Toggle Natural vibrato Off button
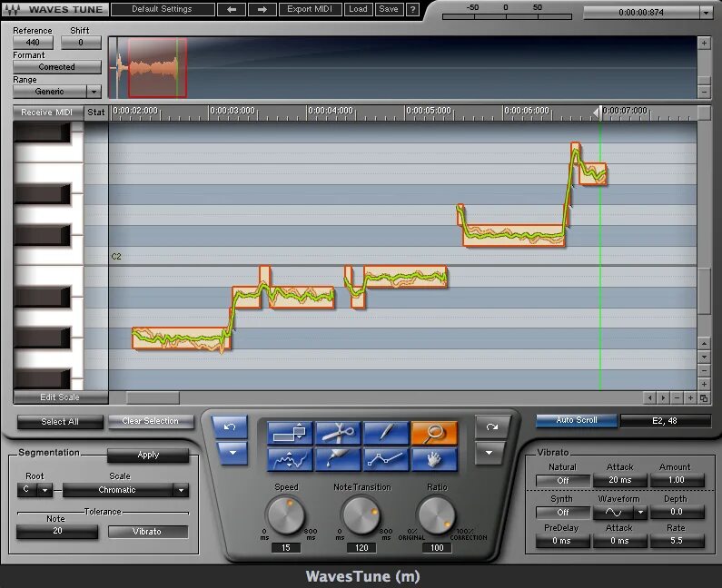 [563, 480]
